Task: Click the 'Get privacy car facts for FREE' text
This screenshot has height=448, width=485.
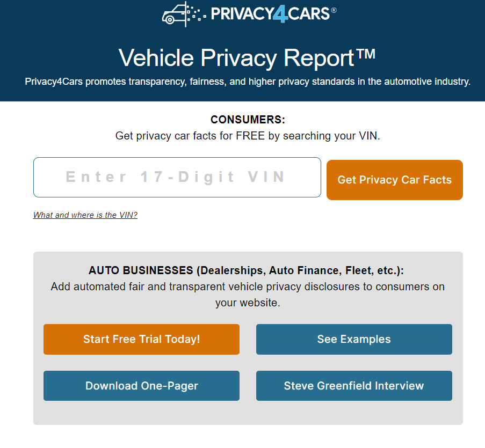Action: coord(248,136)
